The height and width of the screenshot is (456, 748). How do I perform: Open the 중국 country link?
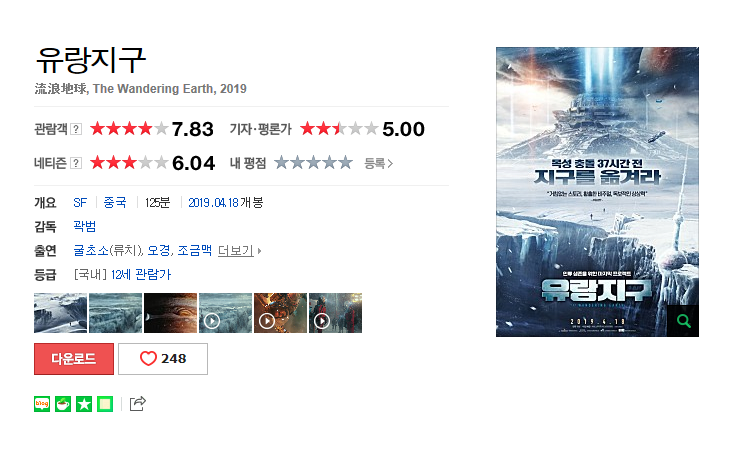coord(115,202)
